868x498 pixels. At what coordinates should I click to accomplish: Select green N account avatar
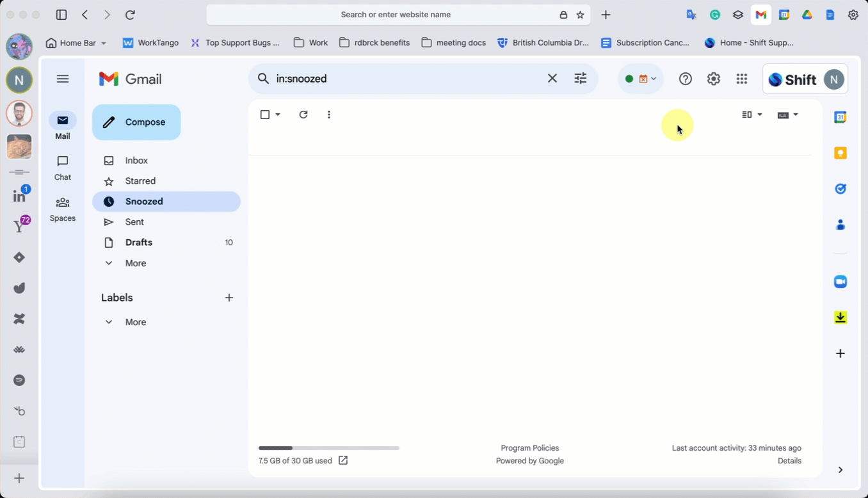point(19,80)
